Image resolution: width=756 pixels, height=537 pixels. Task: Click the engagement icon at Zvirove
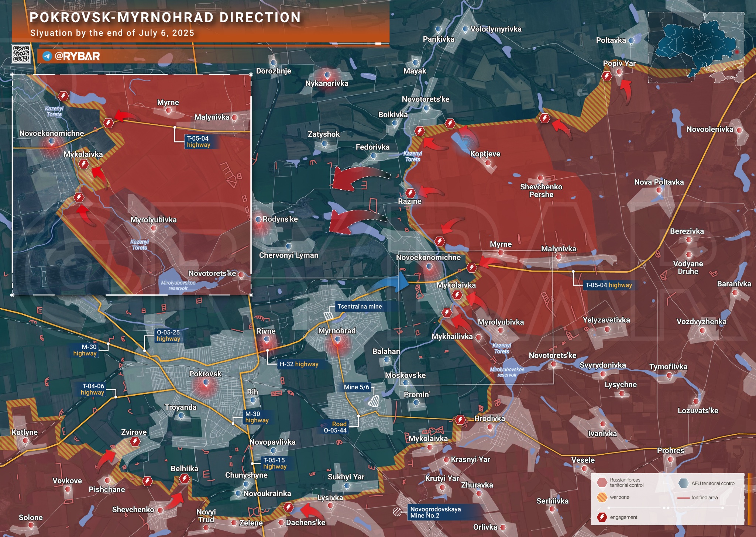point(135,441)
